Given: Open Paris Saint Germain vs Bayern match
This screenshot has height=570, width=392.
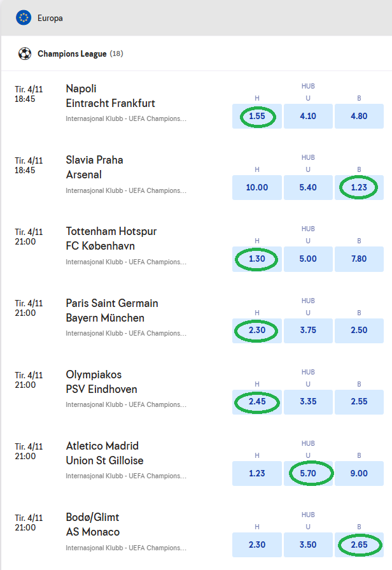Looking at the screenshot, I should 112,310.
